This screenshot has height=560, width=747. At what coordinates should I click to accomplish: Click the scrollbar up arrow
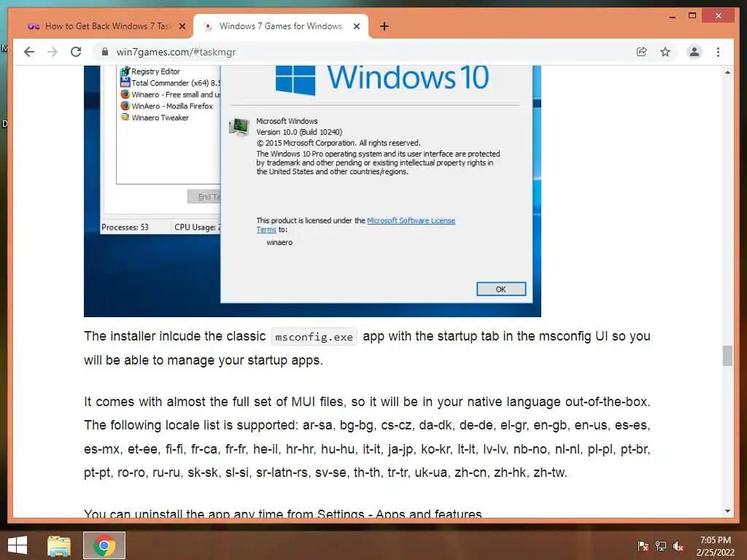727,72
